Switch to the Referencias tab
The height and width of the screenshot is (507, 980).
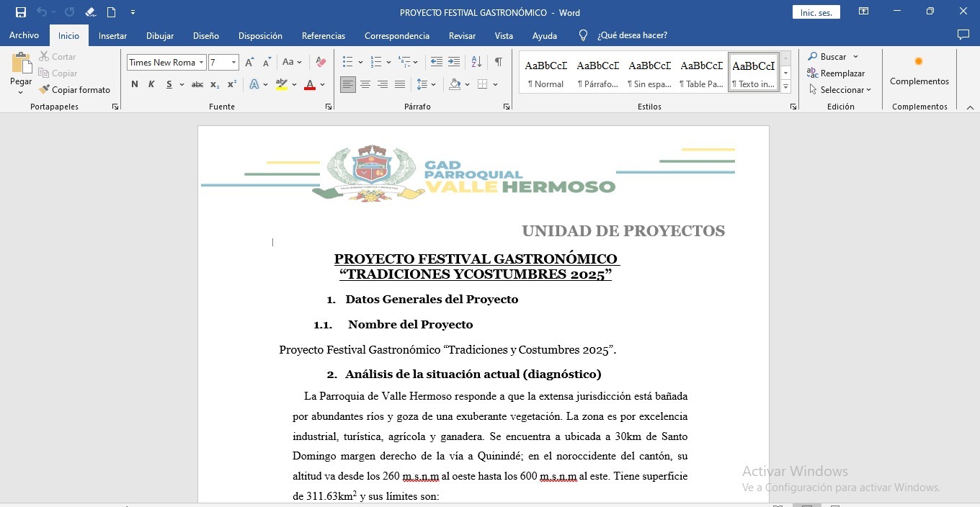(323, 35)
